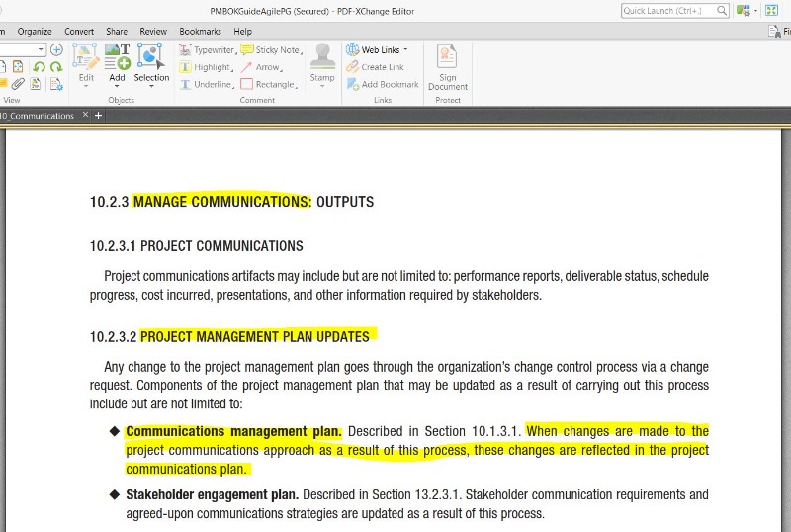Open the zoom level combo box dropdown
791x532 pixels.
point(41,49)
